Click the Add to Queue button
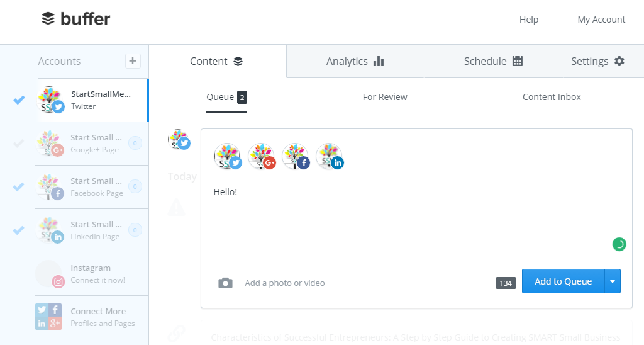The image size is (644, 345). 563,281
